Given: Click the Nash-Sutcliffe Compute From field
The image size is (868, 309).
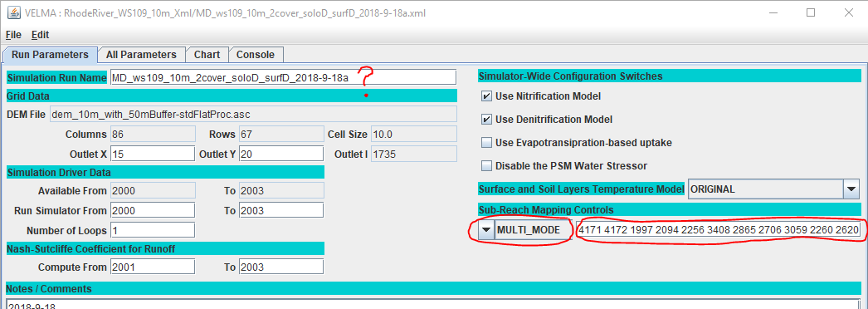Looking at the screenshot, I should coord(153,267).
